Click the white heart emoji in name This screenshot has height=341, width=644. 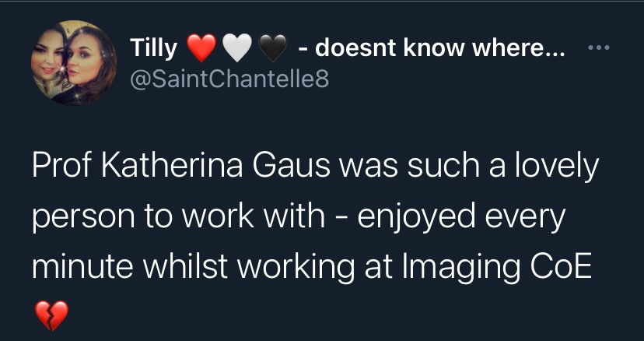pyautogui.click(x=237, y=50)
